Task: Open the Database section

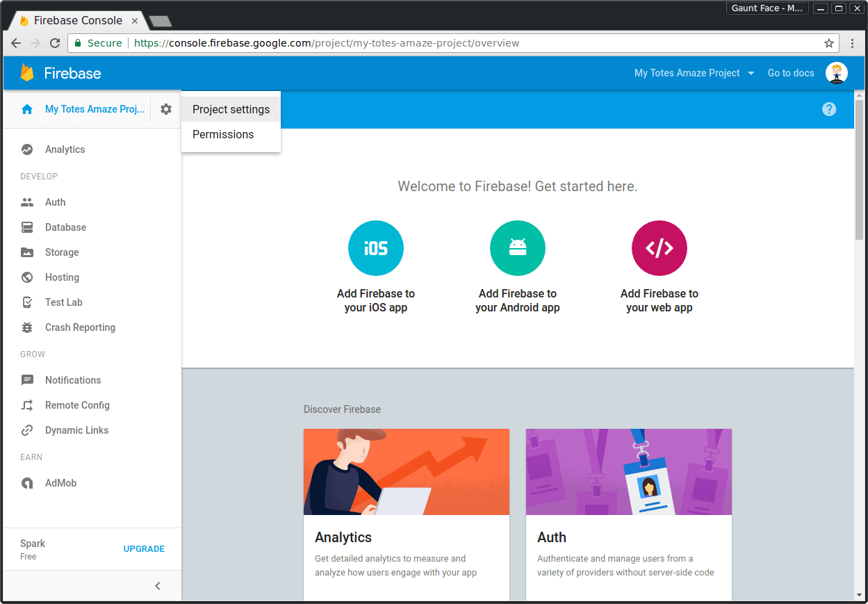Action: coord(66,227)
